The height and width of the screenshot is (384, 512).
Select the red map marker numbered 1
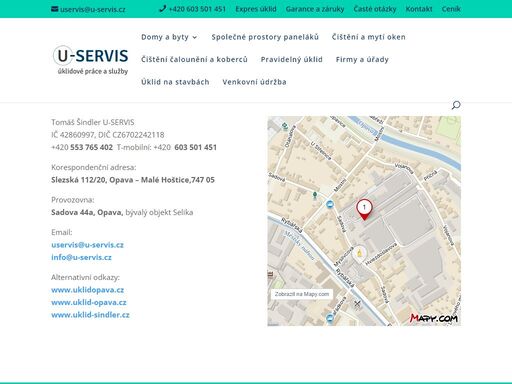pyautogui.click(x=364, y=210)
